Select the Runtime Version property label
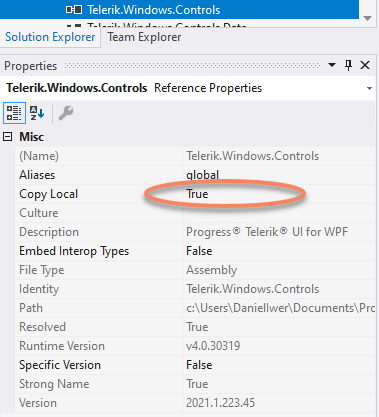The width and height of the screenshot is (379, 417). pyautogui.click(x=62, y=346)
